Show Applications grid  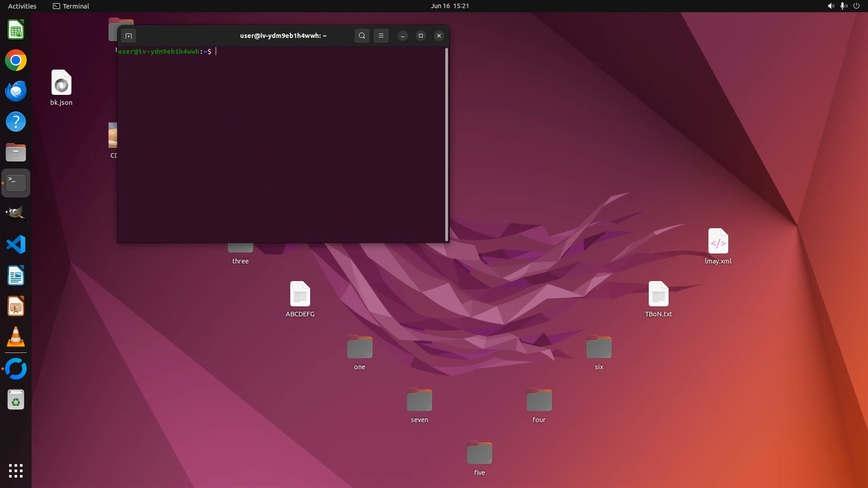(16, 471)
